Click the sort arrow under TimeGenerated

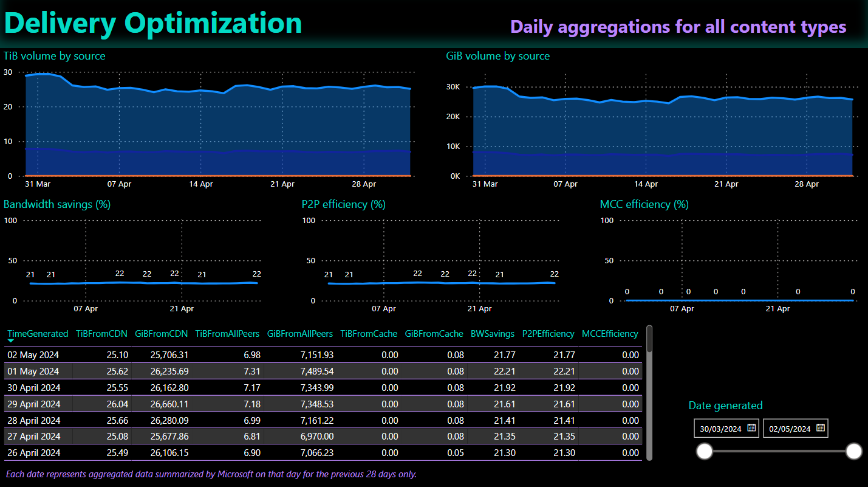(11, 341)
